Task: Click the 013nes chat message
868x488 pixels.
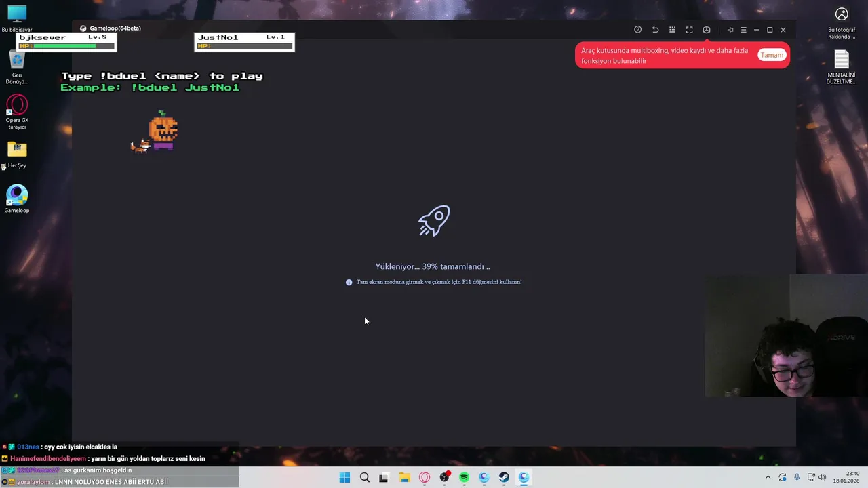Action: (x=60, y=447)
